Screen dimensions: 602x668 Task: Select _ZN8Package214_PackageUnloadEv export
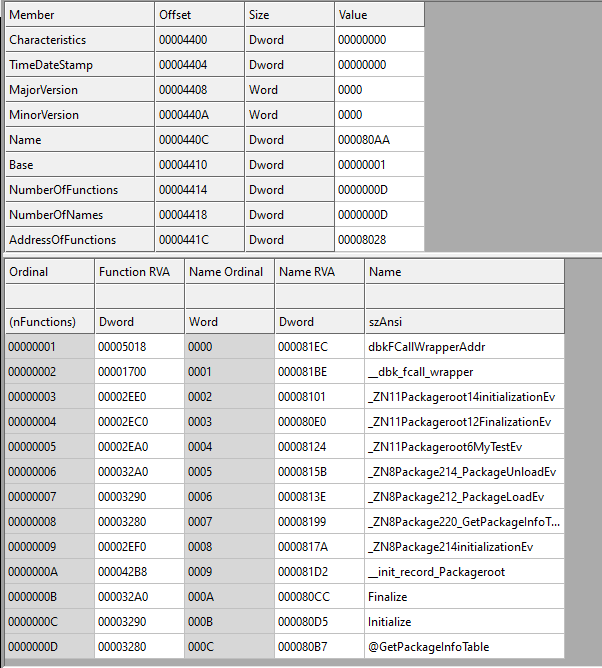pos(465,472)
